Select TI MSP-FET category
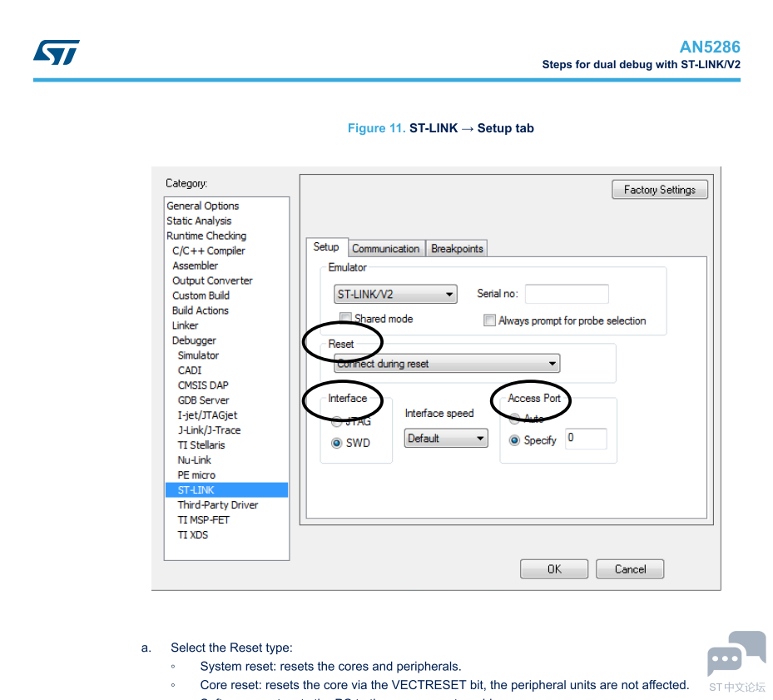Screen dimensions: 773x700 (204, 520)
